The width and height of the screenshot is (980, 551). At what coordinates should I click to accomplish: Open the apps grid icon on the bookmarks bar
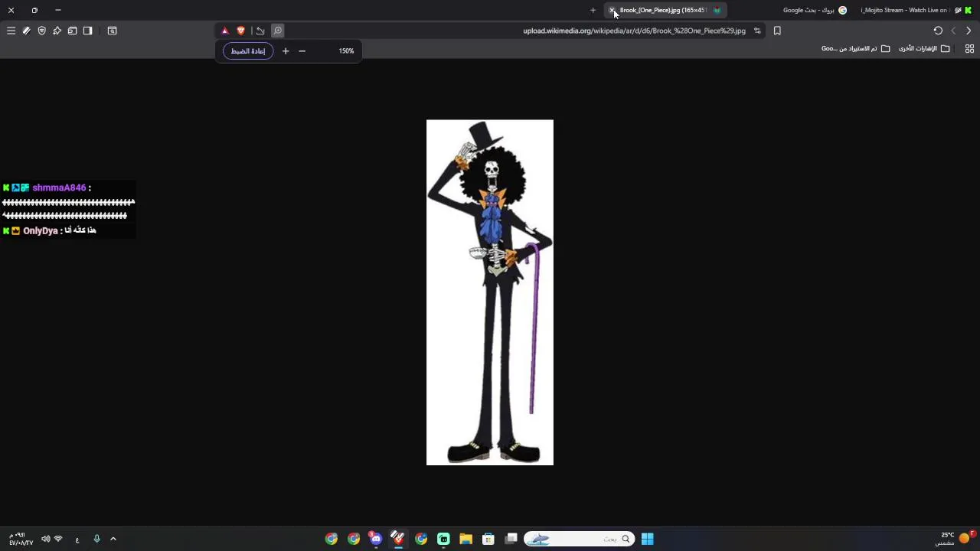tap(969, 48)
